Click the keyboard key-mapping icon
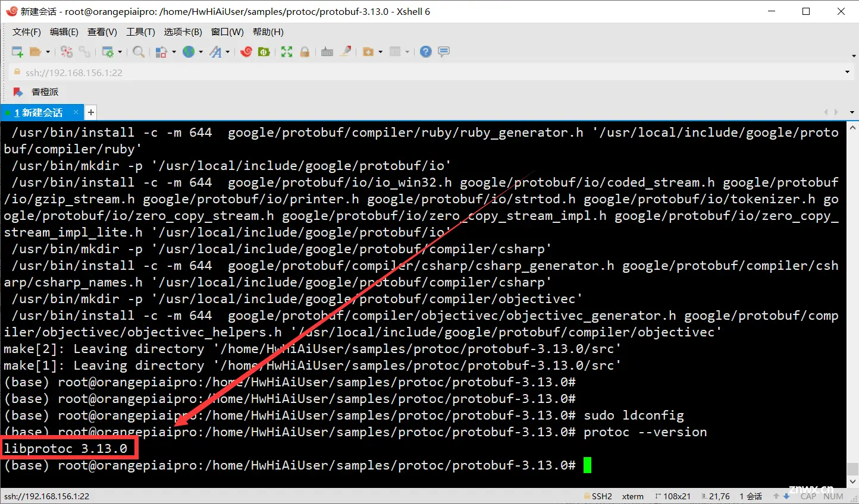Viewport: 859px width, 504px height. 327,52
